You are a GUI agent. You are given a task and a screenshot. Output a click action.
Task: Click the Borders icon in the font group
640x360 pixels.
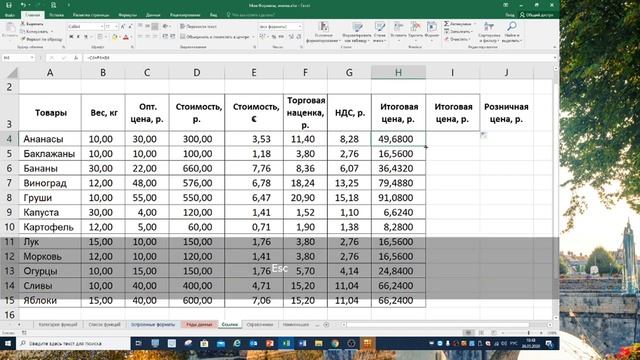coord(100,37)
